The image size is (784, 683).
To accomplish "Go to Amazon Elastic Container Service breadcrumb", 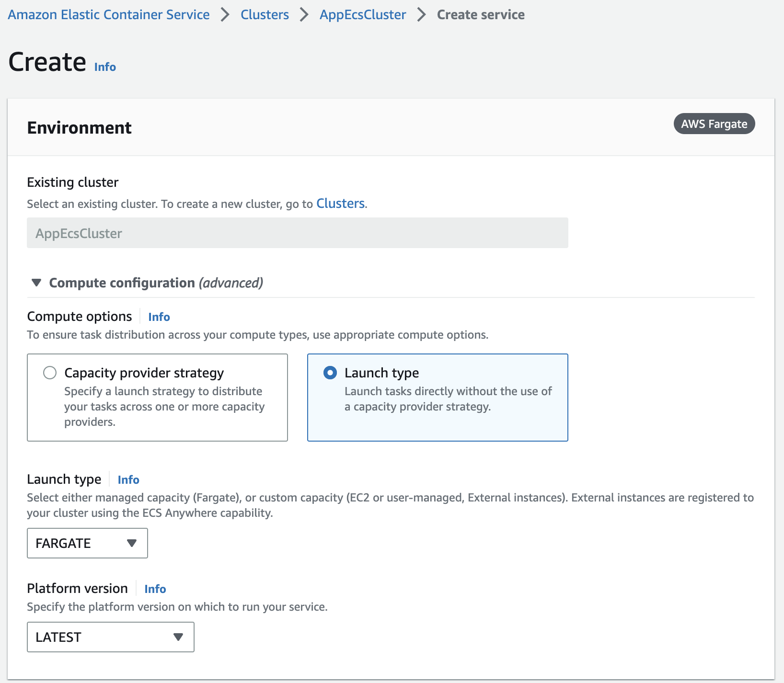I will pos(109,15).
